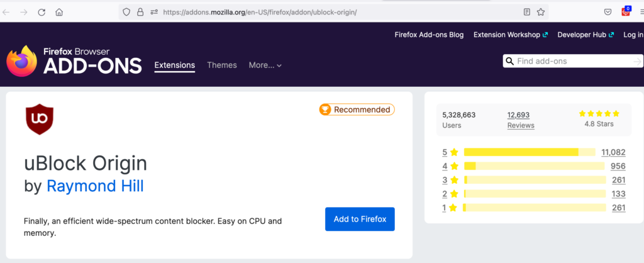Open the 133 two-star reviews count
The image size is (644, 263).
coord(619,194)
